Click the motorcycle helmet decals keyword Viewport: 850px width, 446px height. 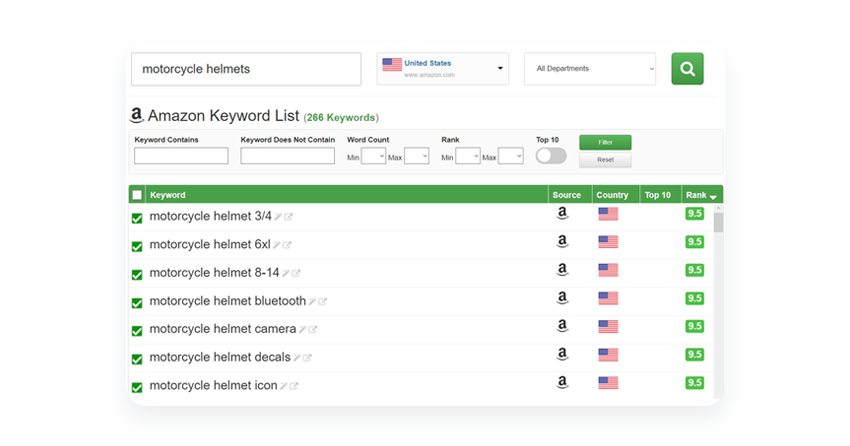click(x=220, y=357)
